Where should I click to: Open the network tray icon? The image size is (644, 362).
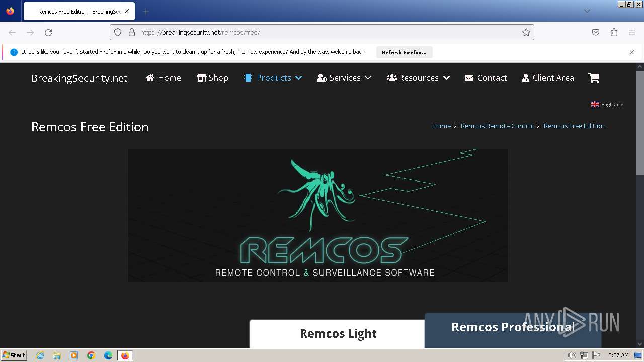pyautogui.click(x=584, y=355)
